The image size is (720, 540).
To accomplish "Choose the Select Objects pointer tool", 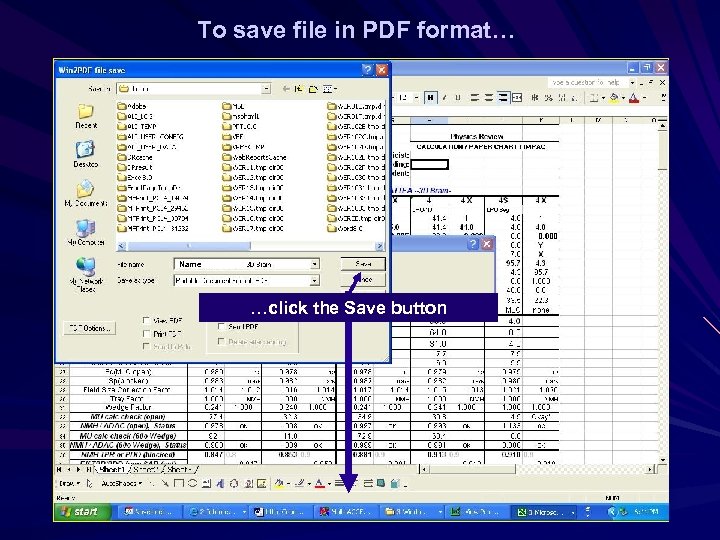I will 90,483.
